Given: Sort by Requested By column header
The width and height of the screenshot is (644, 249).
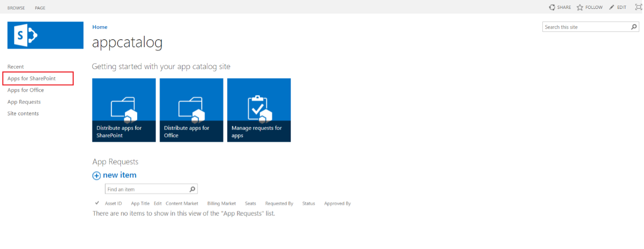Looking at the screenshot, I should [279, 203].
